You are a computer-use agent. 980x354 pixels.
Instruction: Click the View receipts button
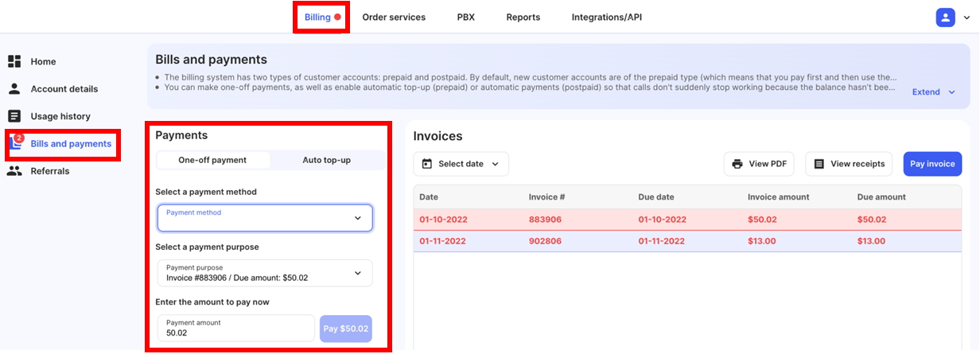(850, 164)
